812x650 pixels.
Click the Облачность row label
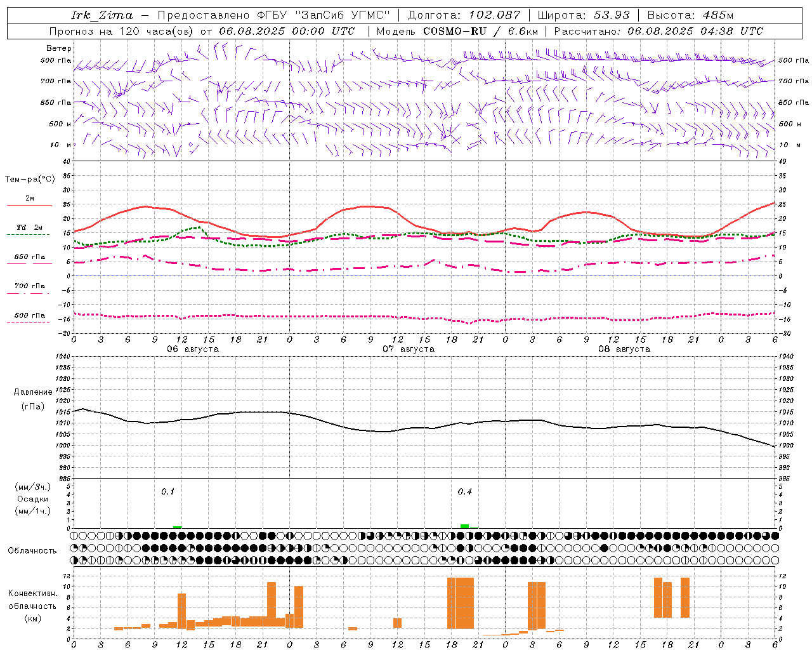click(x=32, y=551)
